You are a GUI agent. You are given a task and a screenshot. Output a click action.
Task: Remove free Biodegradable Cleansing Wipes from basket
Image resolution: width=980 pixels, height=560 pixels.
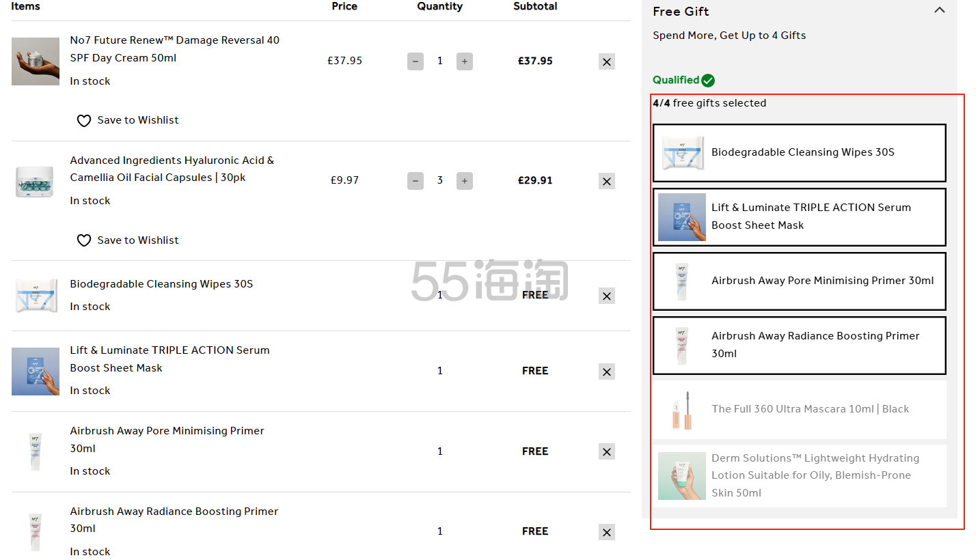pyautogui.click(x=606, y=296)
